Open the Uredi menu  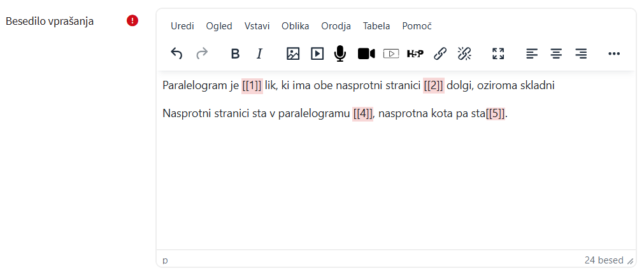(182, 26)
